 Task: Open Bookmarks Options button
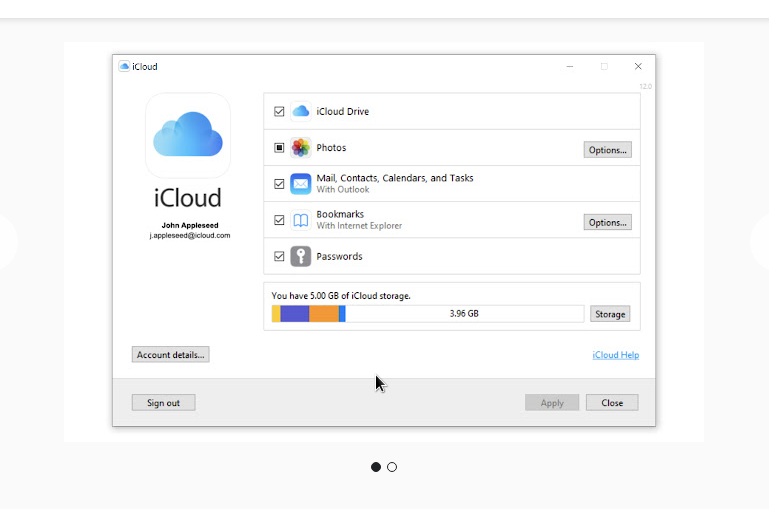pyautogui.click(x=608, y=222)
